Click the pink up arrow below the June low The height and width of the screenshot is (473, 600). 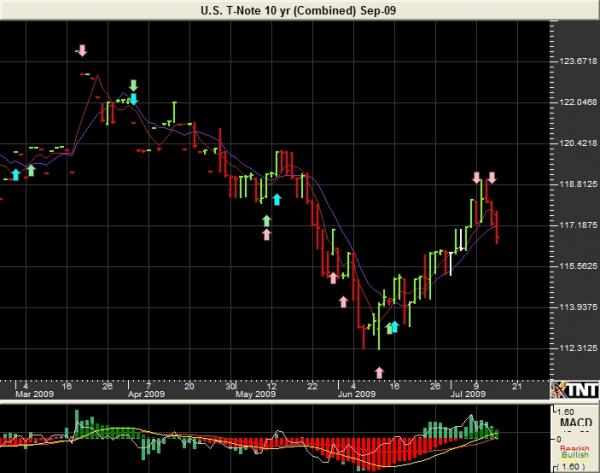point(378,372)
